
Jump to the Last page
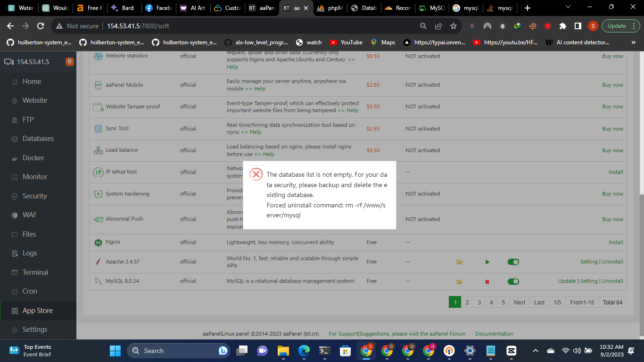tap(539, 302)
